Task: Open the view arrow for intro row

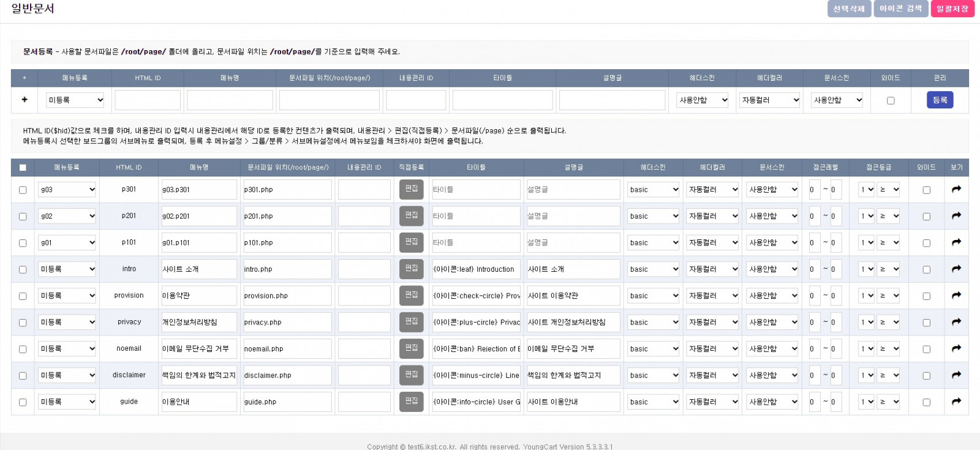Action: pyautogui.click(x=956, y=269)
